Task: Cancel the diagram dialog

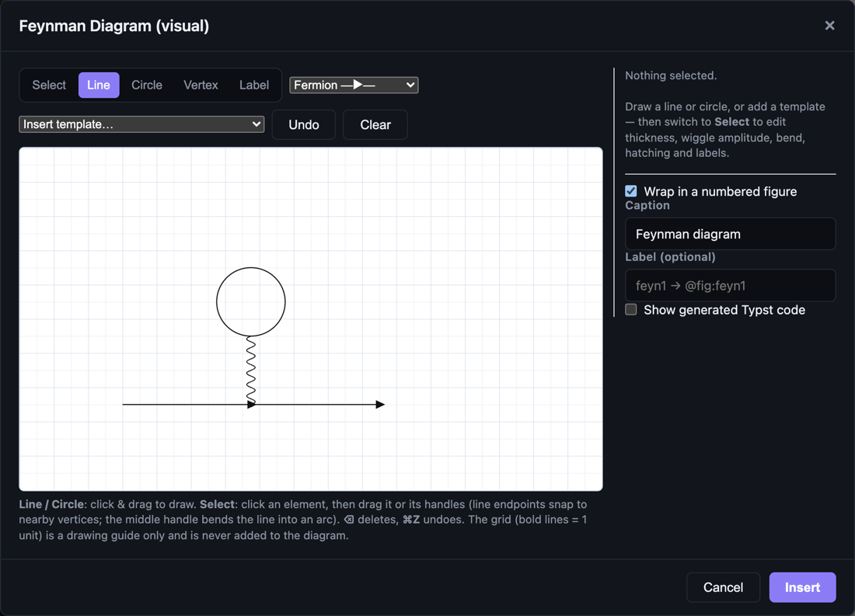Action: pos(723,587)
